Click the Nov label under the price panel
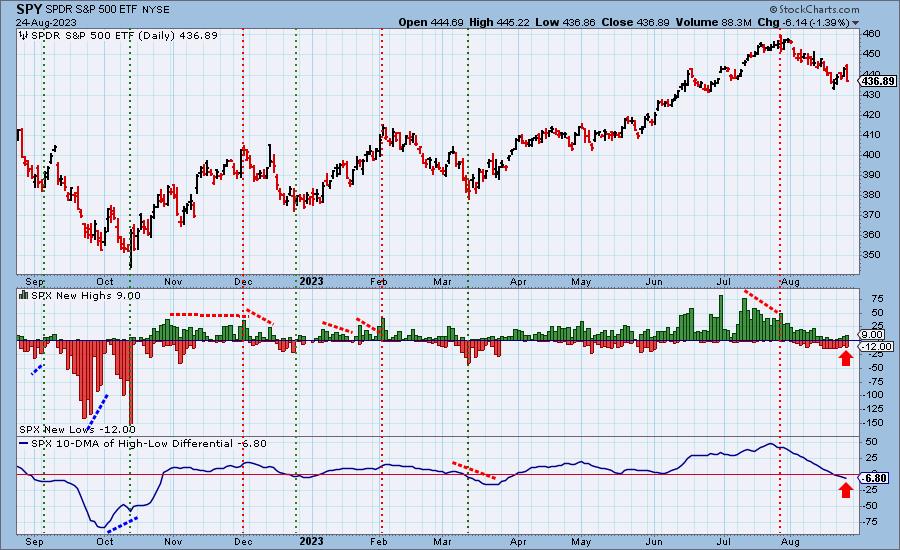The height and width of the screenshot is (550, 900). (173, 282)
